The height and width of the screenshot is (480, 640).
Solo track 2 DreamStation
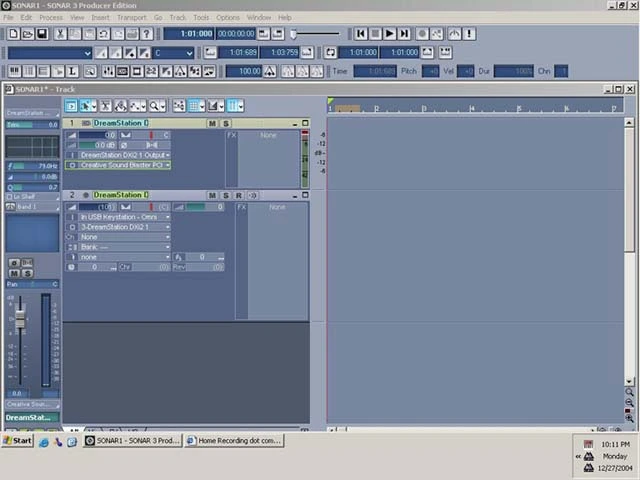point(226,196)
